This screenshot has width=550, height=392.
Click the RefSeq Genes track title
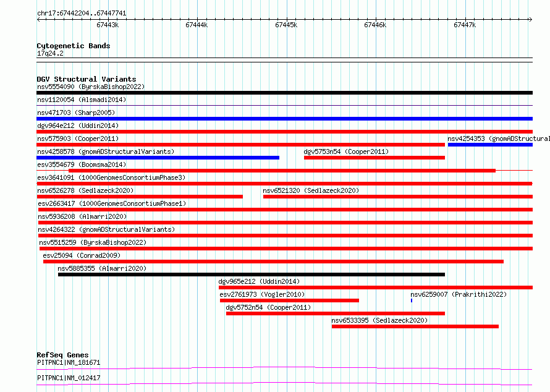point(62,355)
